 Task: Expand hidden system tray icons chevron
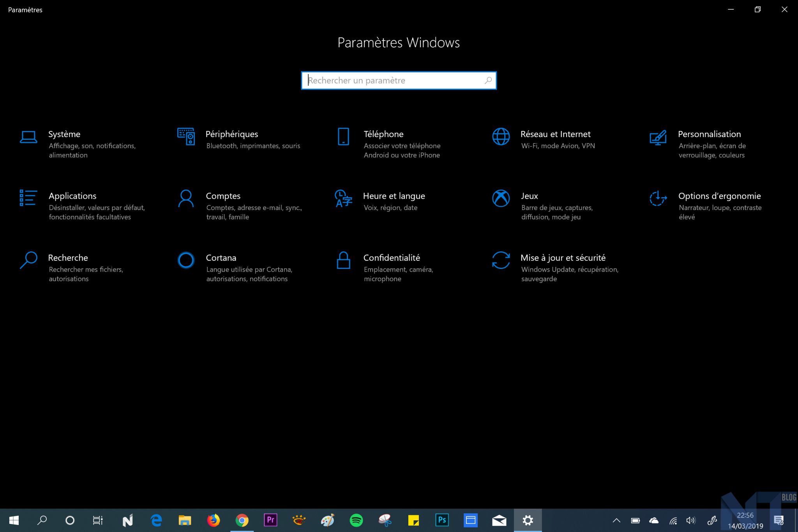coord(616,520)
